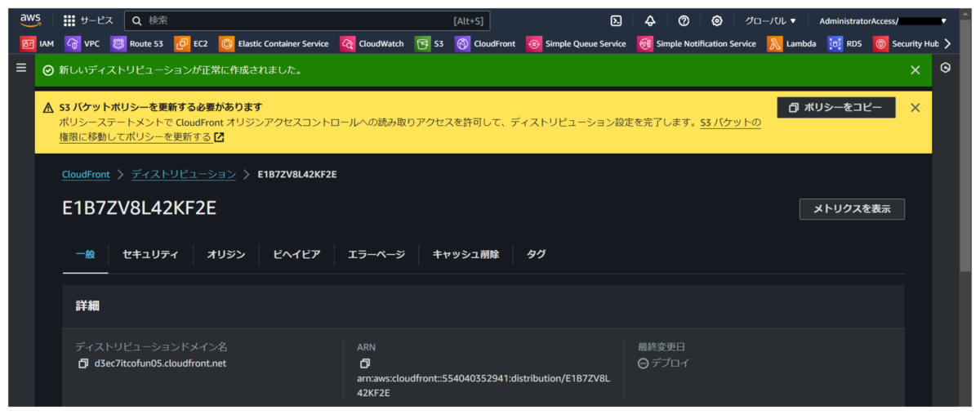This screenshot has height=415, width=980.
Task: Launch the CloudShell terminal icon
Action: pos(617,21)
